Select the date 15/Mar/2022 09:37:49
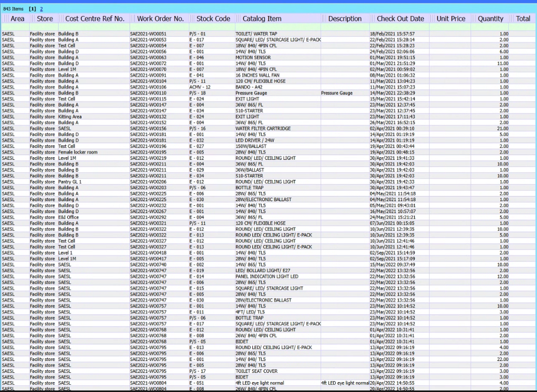The height and width of the screenshot is (392, 537). pyautogui.click(x=392, y=265)
